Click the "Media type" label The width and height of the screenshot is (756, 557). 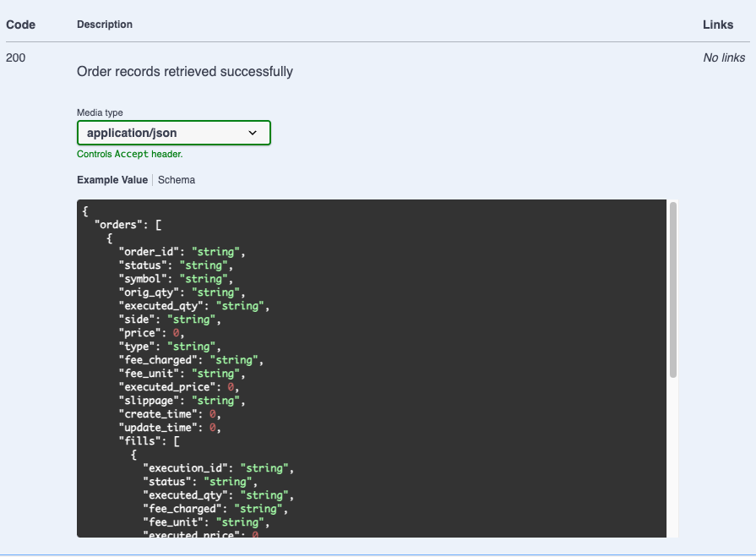(100, 112)
